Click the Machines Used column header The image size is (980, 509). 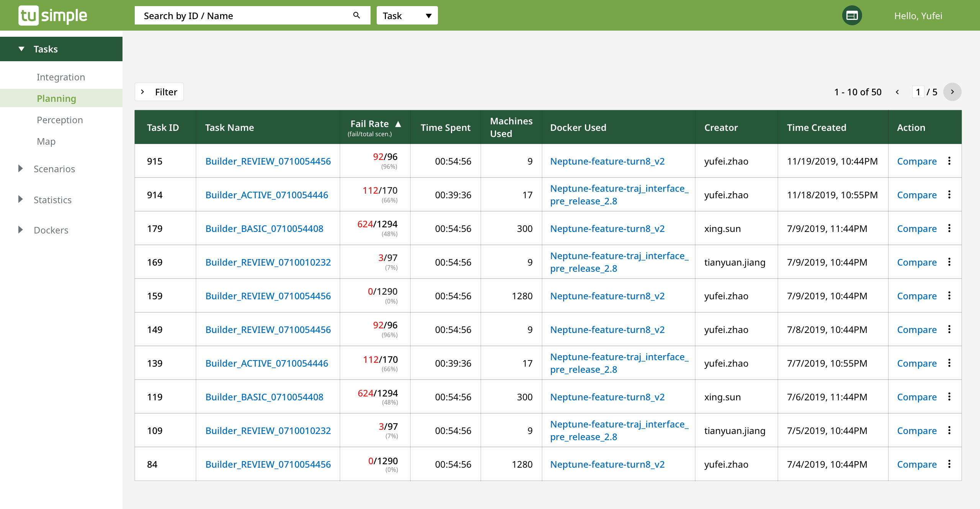tap(511, 127)
